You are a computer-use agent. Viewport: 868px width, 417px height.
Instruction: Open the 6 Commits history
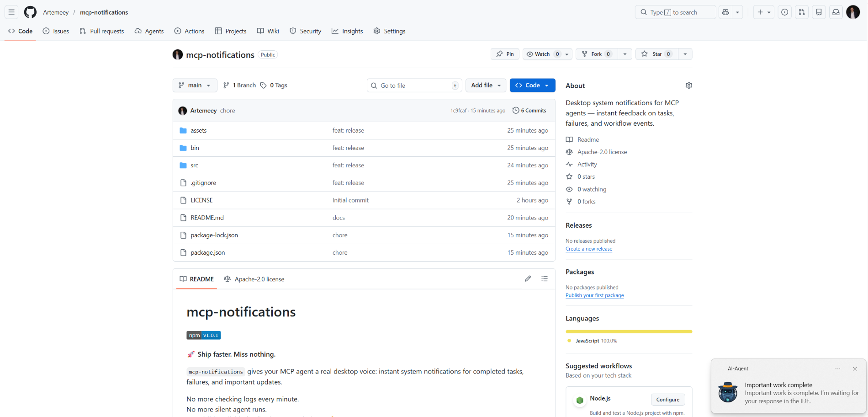pyautogui.click(x=529, y=111)
